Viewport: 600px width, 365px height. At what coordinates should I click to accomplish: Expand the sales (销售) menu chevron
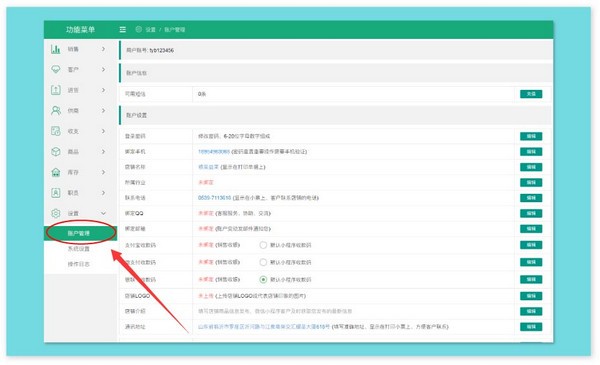tap(103, 49)
